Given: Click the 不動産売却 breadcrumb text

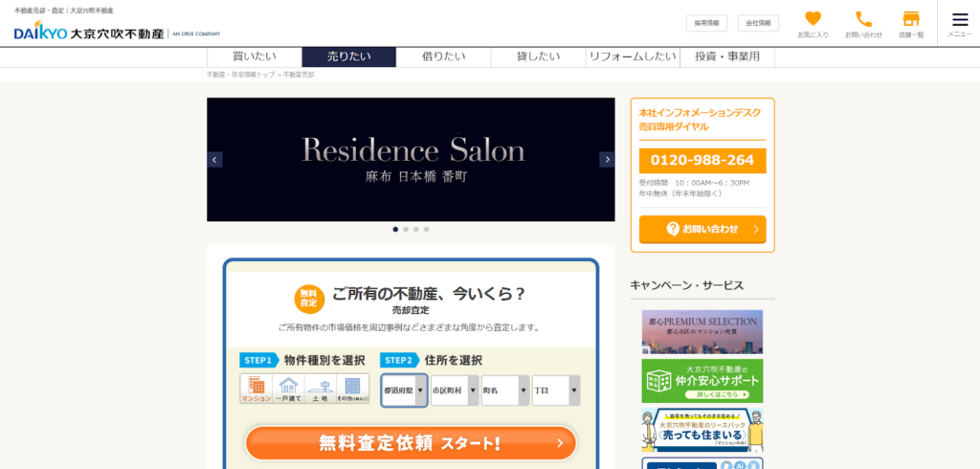Looking at the screenshot, I should click(x=299, y=75).
